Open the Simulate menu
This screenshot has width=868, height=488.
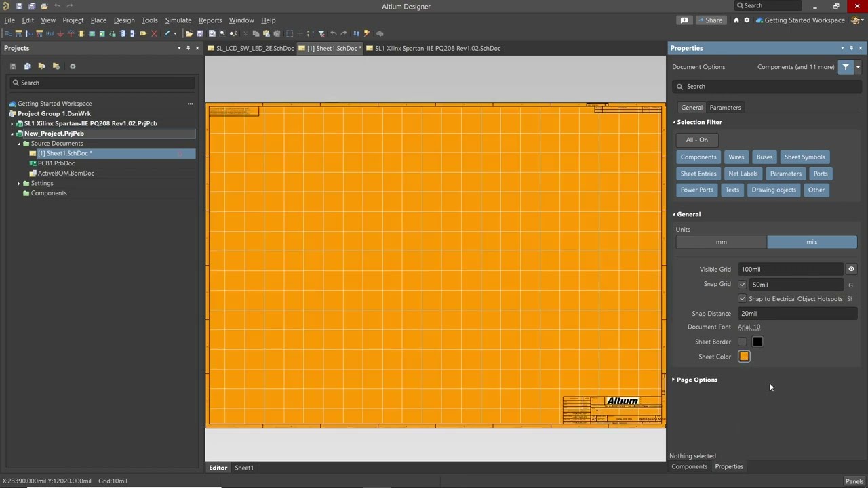pos(178,20)
